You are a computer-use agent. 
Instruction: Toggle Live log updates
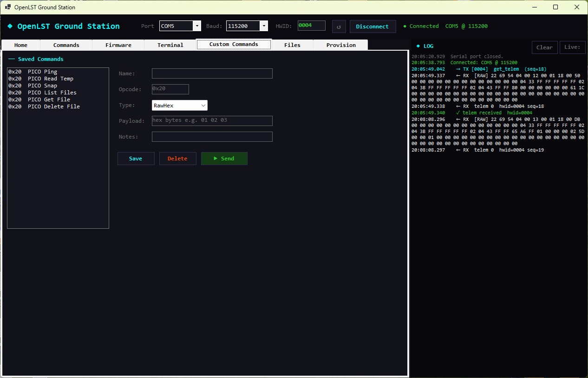pyautogui.click(x=572, y=47)
